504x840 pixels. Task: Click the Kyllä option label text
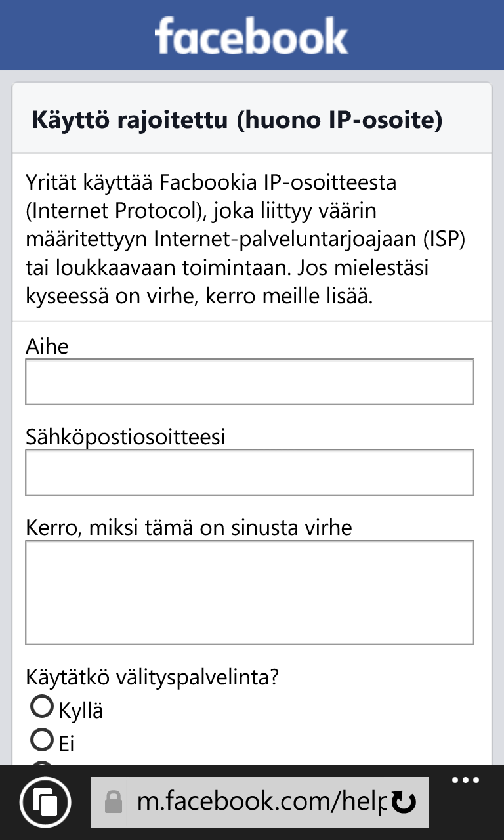tap(81, 710)
